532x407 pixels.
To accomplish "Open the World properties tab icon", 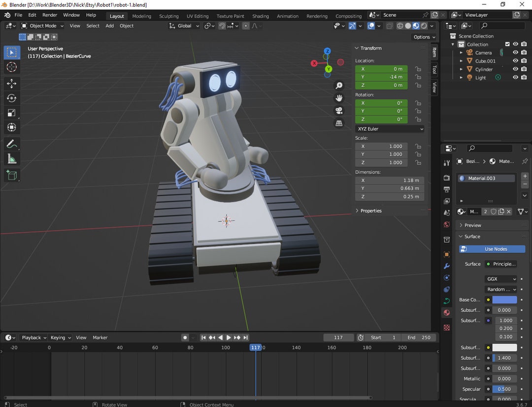I will pyautogui.click(x=447, y=224).
